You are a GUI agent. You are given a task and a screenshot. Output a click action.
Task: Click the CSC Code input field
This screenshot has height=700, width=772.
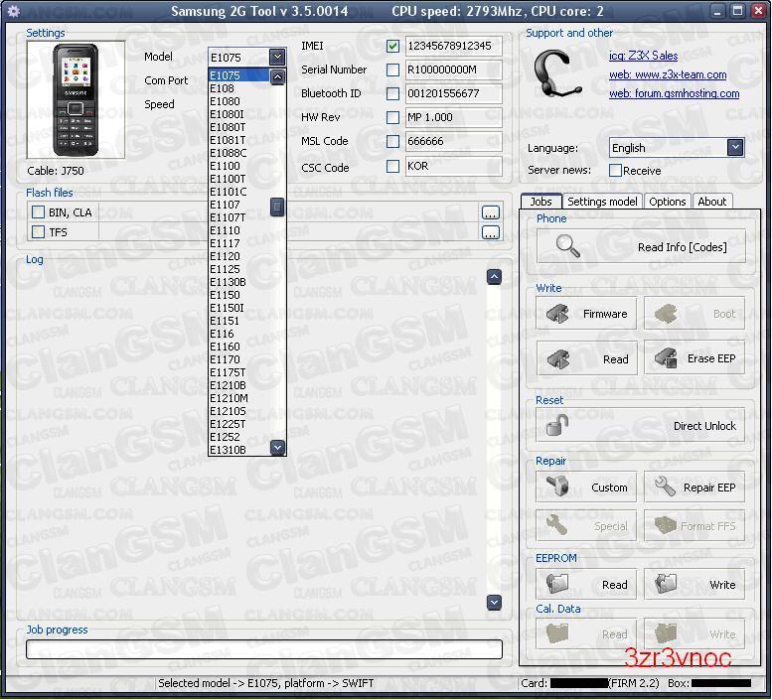453,166
